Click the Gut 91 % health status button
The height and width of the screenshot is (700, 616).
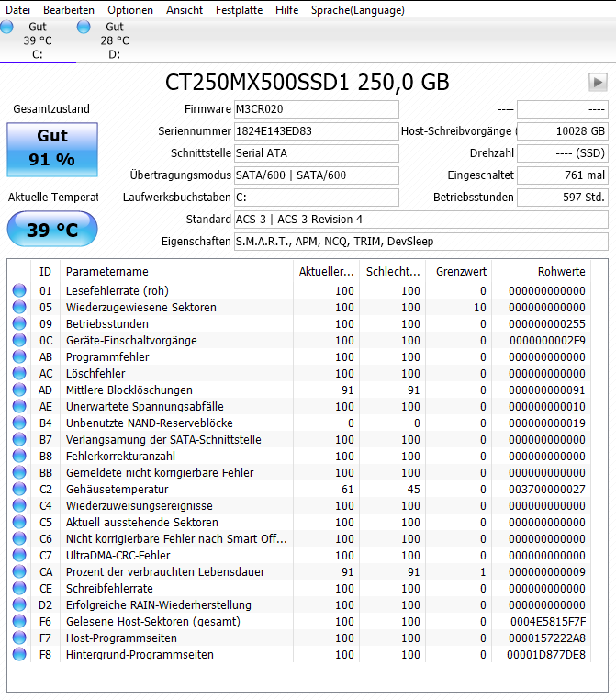click(52, 150)
